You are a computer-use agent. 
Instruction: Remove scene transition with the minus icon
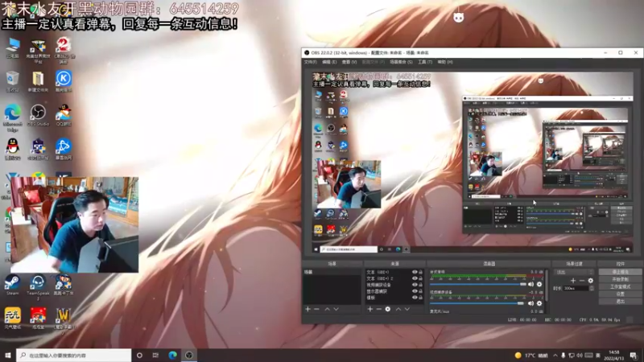point(582,281)
